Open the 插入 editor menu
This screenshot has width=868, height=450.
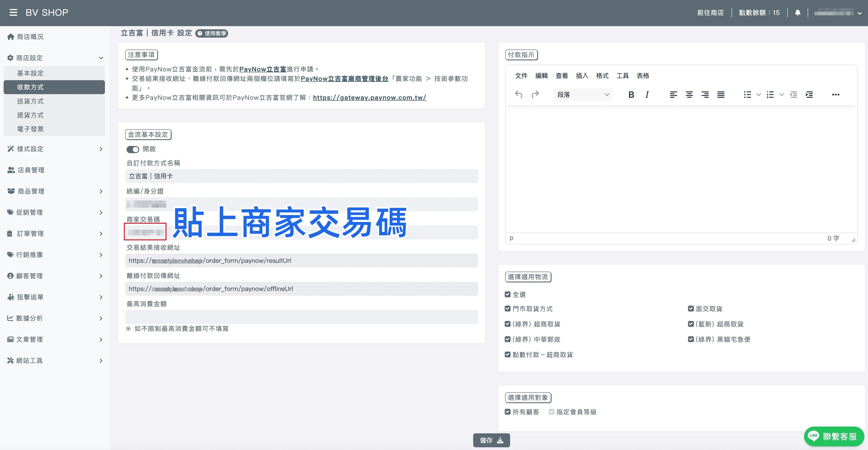tap(582, 76)
